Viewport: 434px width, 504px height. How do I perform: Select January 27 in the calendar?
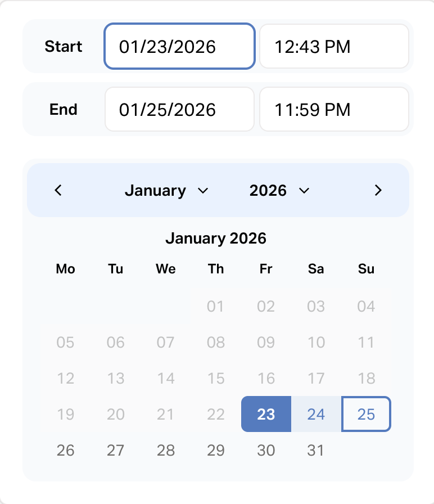[116, 451]
